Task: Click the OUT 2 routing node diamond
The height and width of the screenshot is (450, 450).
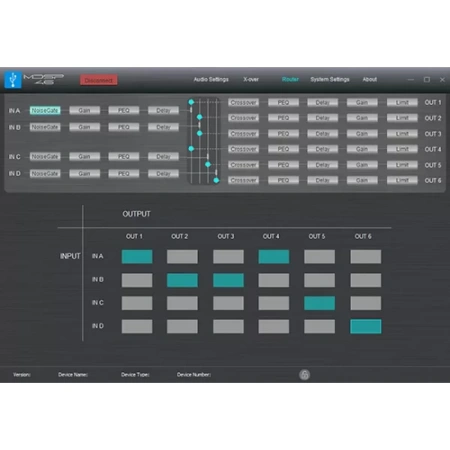Action: [x=200, y=117]
